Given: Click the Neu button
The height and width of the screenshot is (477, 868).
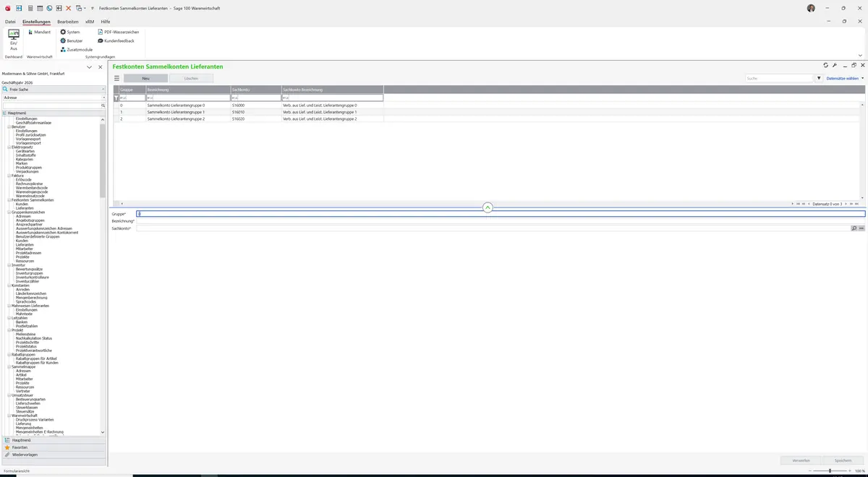Looking at the screenshot, I should pyautogui.click(x=145, y=78).
